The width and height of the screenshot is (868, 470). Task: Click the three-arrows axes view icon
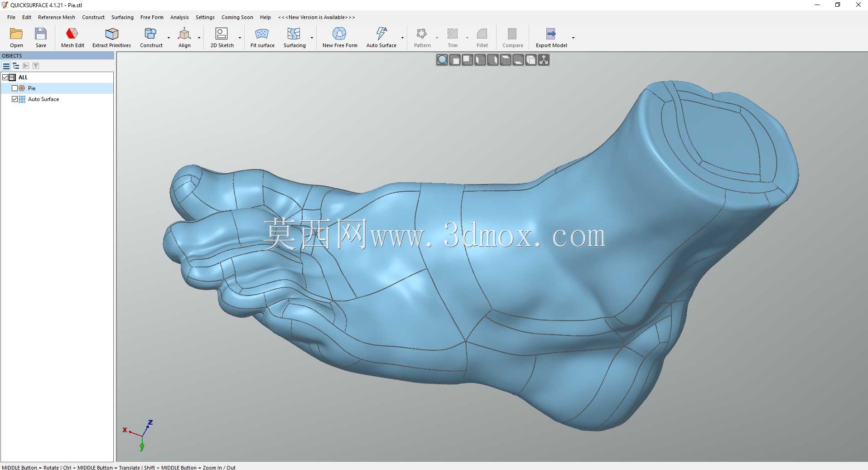click(544, 60)
